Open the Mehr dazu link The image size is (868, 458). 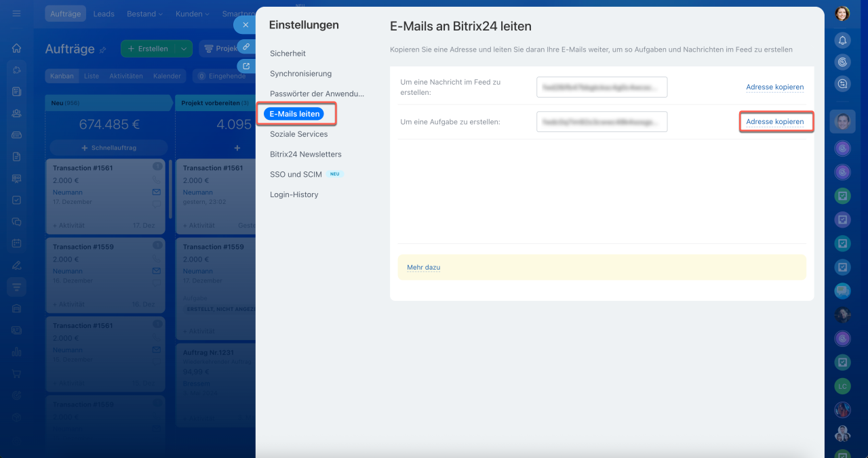(423, 268)
